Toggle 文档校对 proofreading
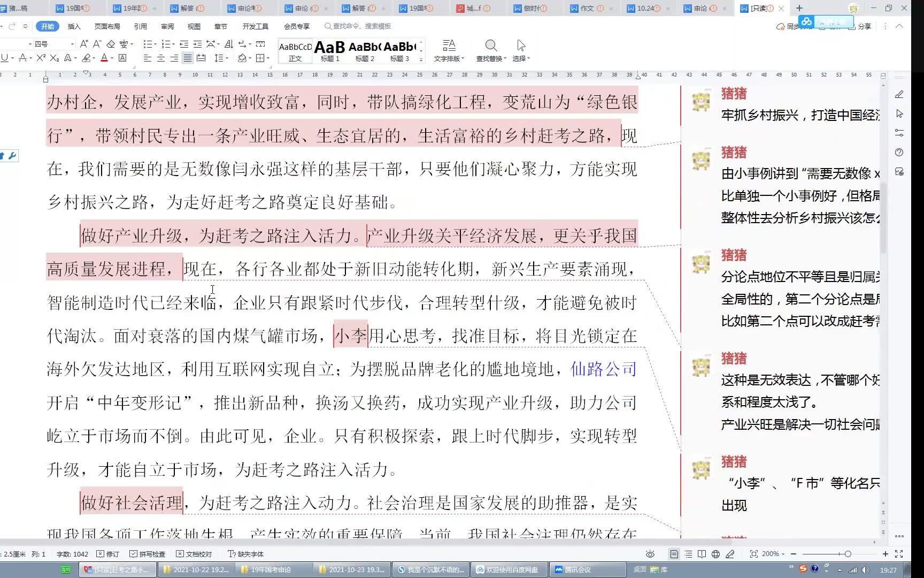This screenshot has height=578, width=924. pos(194,554)
